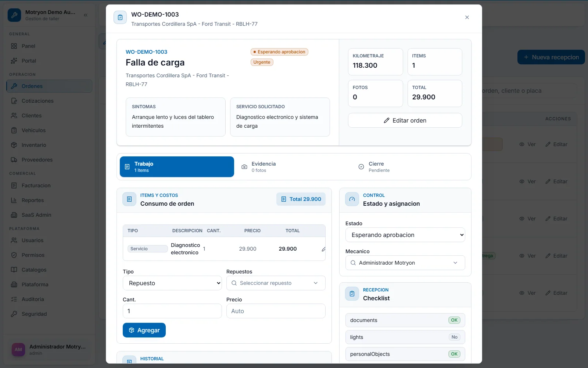Toggle the lights checklist No badge
This screenshot has width=588, height=368.
tap(455, 337)
